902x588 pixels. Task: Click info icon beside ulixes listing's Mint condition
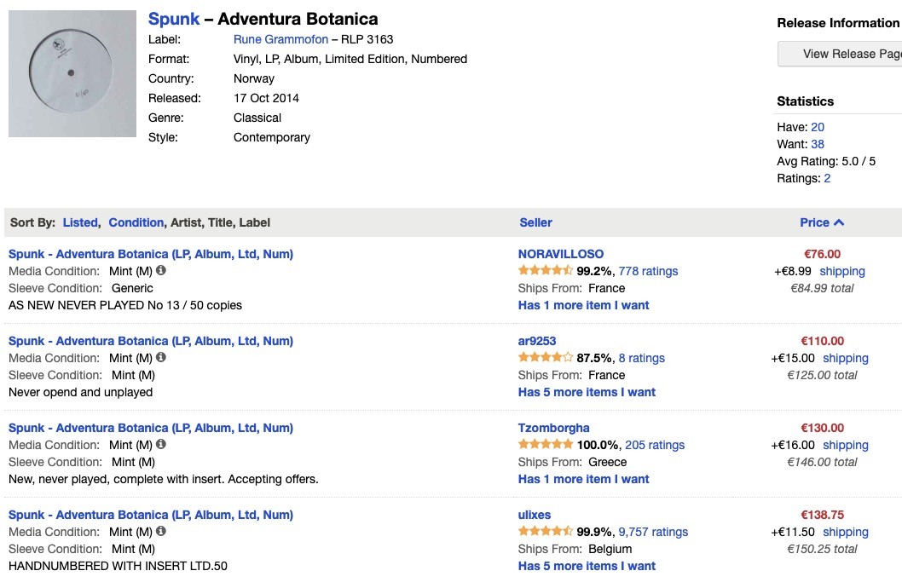161,531
